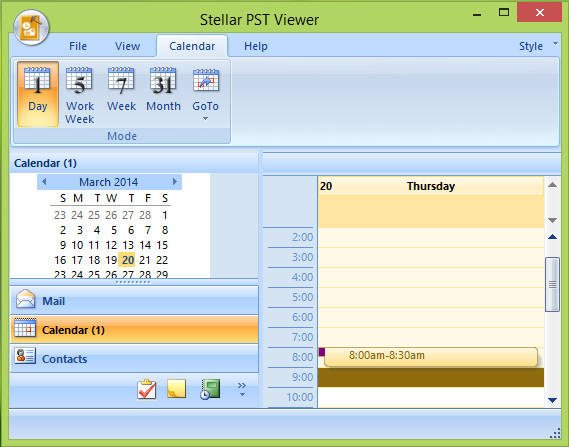Click day view scrollbar up arrow
569x447 pixels.
pyautogui.click(x=552, y=237)
